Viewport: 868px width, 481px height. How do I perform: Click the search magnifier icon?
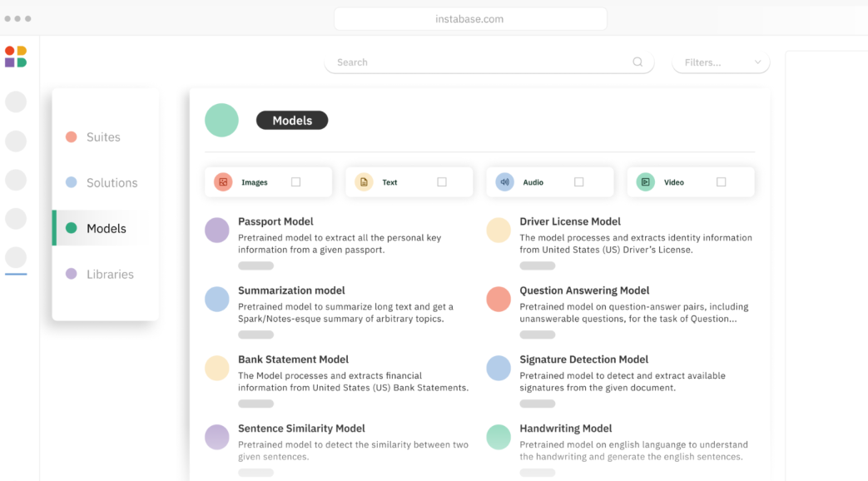[637, 62]
